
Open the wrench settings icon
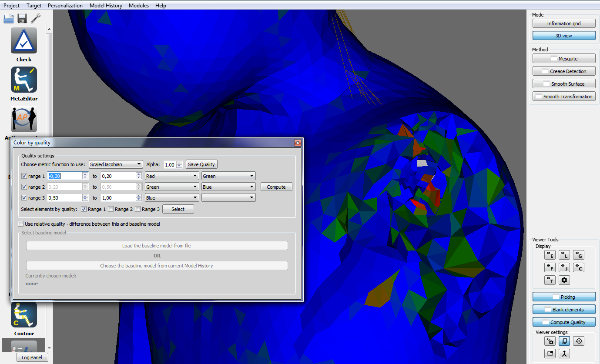tap(36, 18)
